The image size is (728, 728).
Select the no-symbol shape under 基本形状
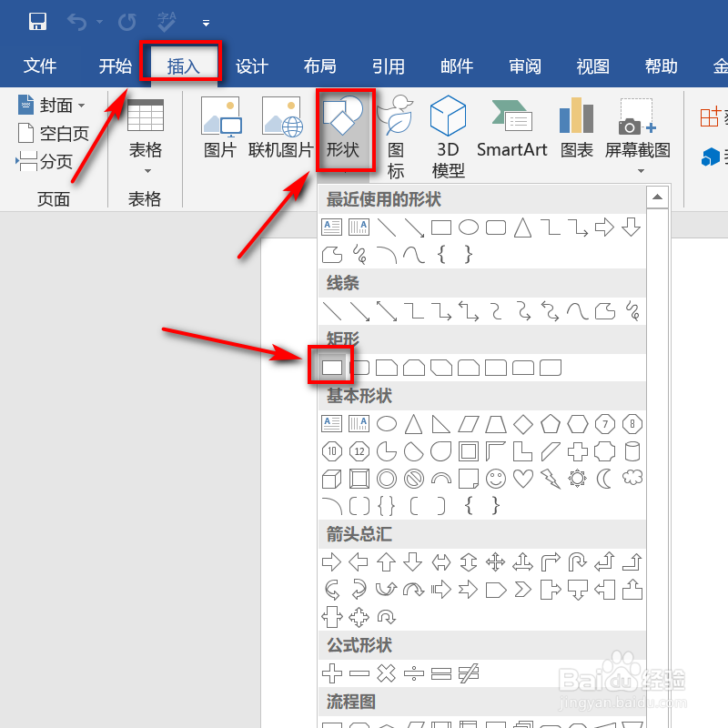tap(414, 479)
